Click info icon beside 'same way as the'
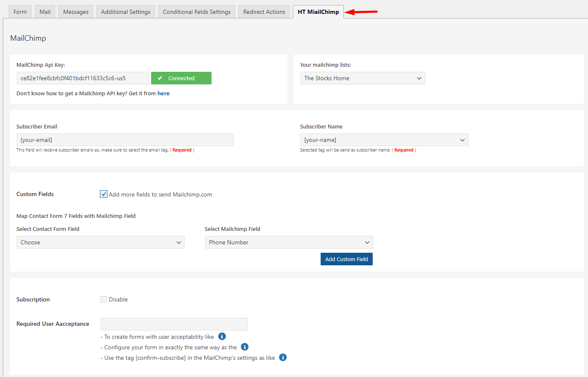Image resolution: width=588 pixels, height=377 pixels. point(245,347)
